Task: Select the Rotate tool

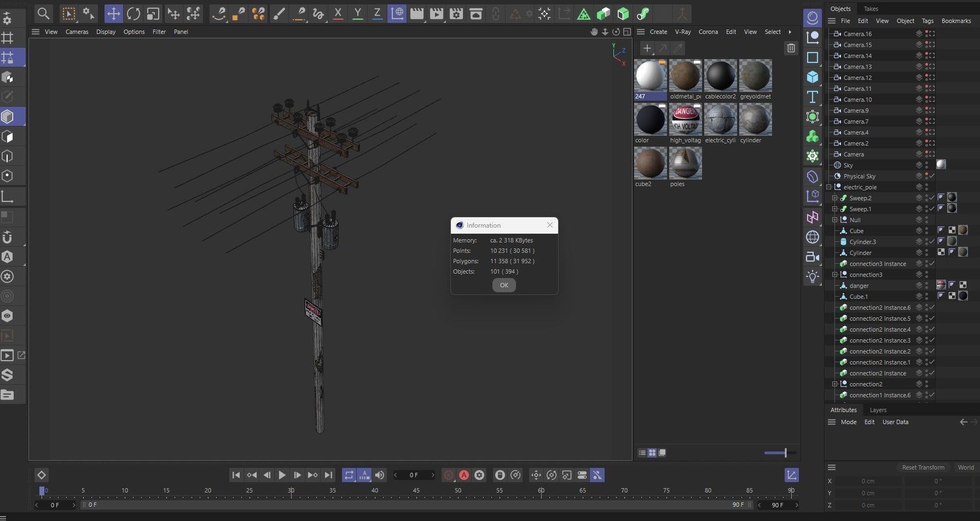Action: [133, 14]
